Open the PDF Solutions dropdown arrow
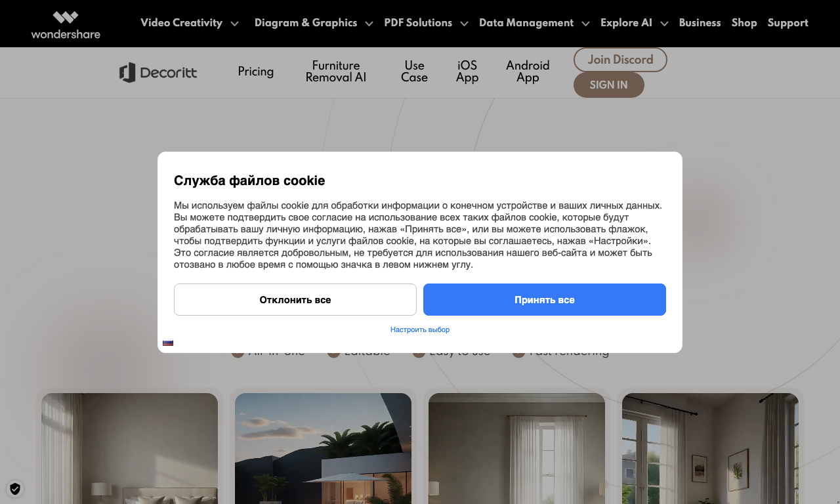This screenshot has height=504, width=840. click(464, 24)
